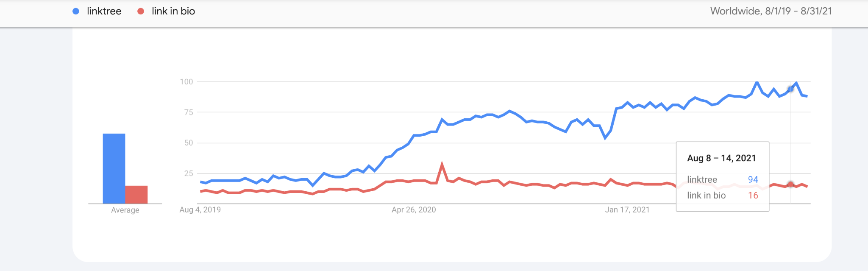Click the 25 y-axis label

click(189, 173)
